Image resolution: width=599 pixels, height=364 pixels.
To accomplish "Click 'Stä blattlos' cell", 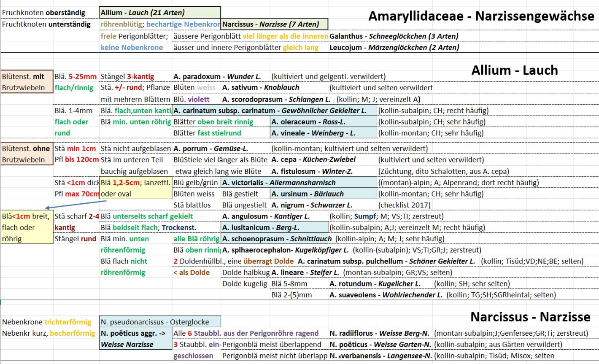I will 192,205.
